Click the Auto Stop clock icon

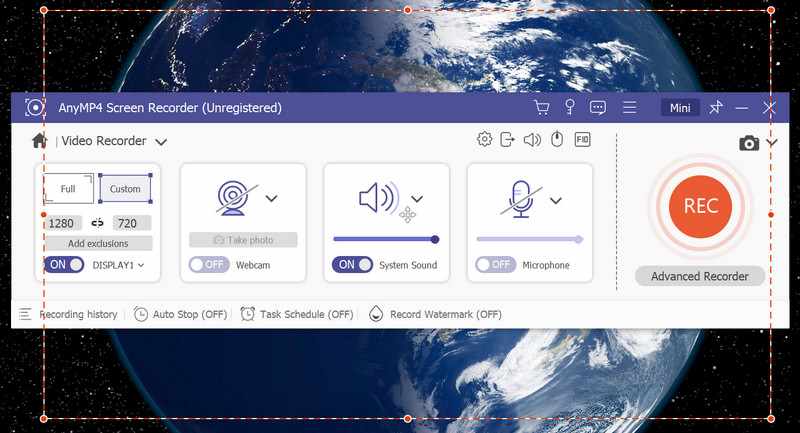pyautogui.click(x=141, y=314)
